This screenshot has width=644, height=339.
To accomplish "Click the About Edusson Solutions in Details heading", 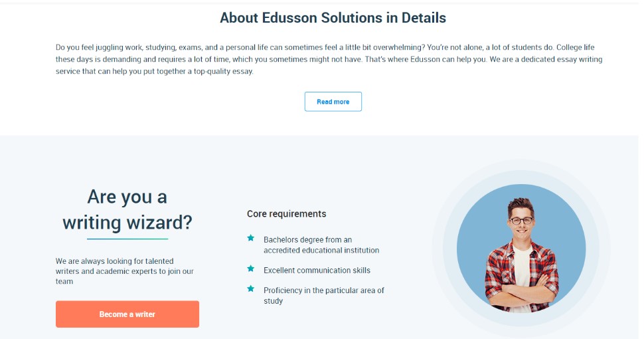I will 333,18.
